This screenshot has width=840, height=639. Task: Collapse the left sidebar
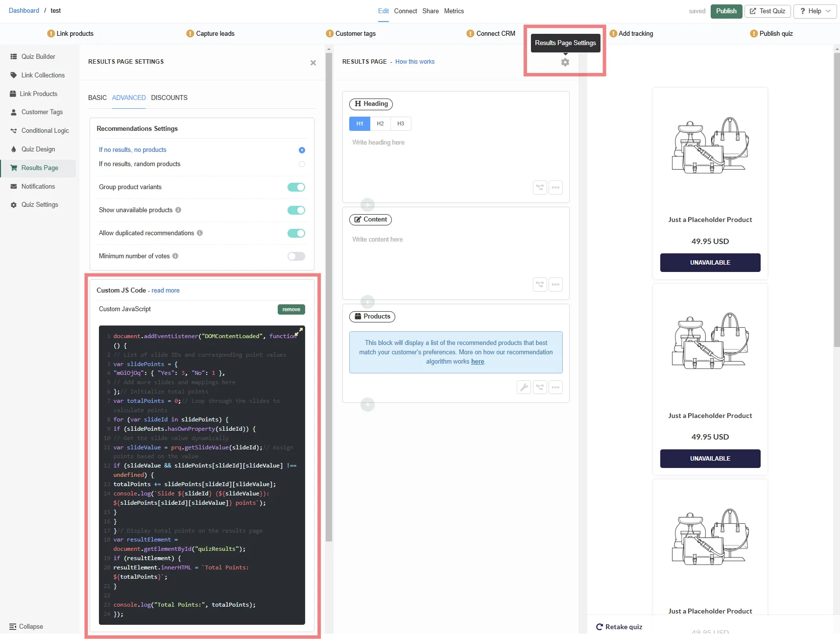(26, 626)
